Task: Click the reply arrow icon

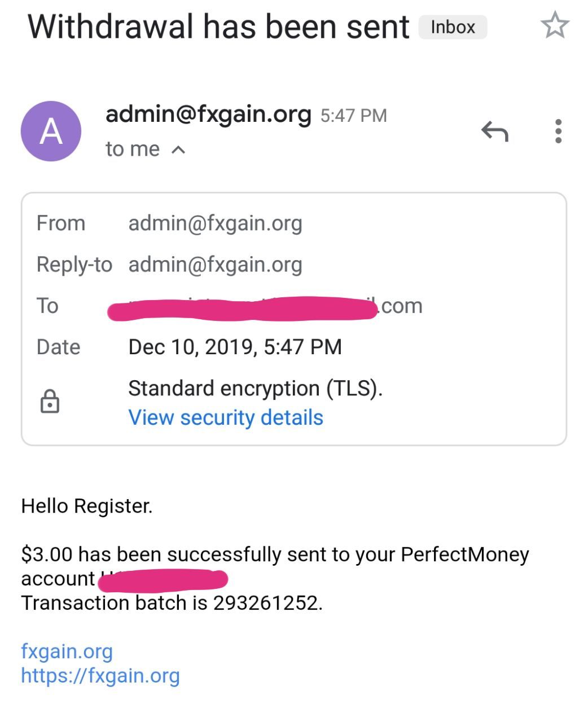Action: (x=495, y=131)
